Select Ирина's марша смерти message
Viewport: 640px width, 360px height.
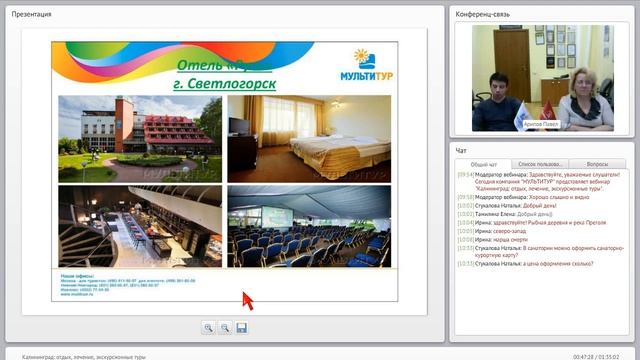[493, 240]
